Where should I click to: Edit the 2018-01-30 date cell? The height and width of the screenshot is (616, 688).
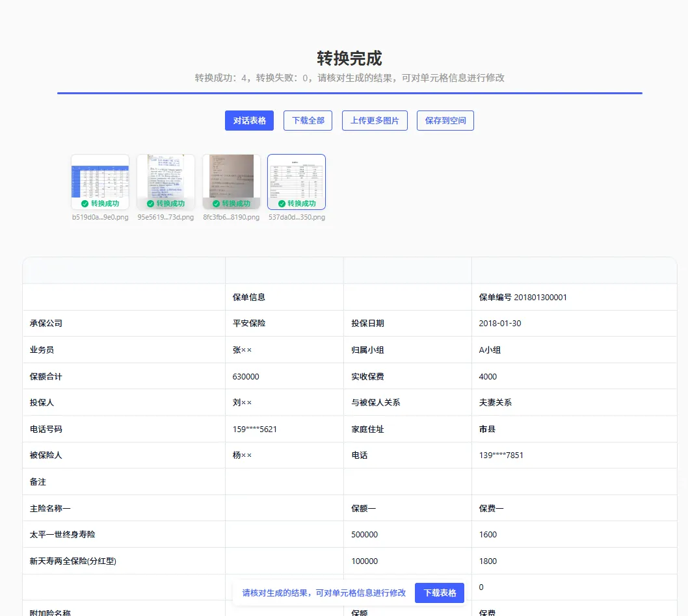pos(574,323)
